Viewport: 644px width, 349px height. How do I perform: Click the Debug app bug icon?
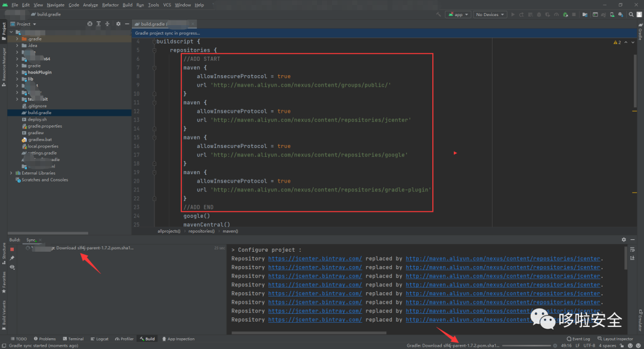[x=539, y=14]
